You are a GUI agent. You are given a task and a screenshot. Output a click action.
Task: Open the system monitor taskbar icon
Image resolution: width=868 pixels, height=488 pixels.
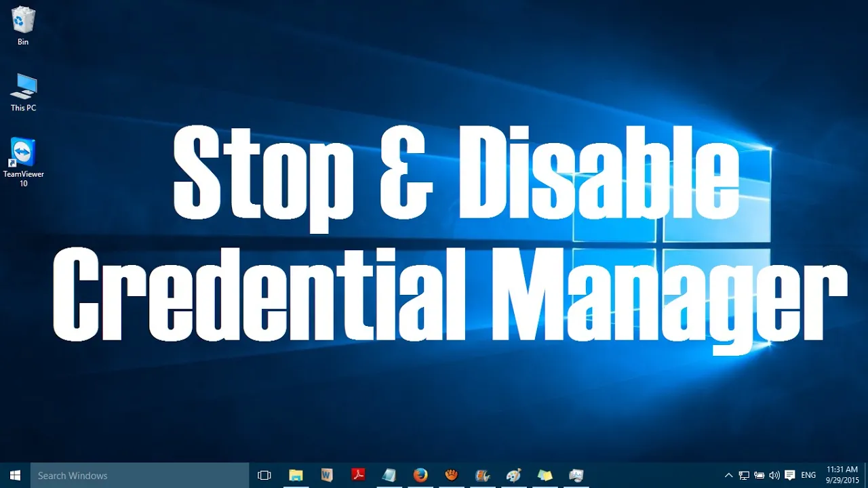576,475
